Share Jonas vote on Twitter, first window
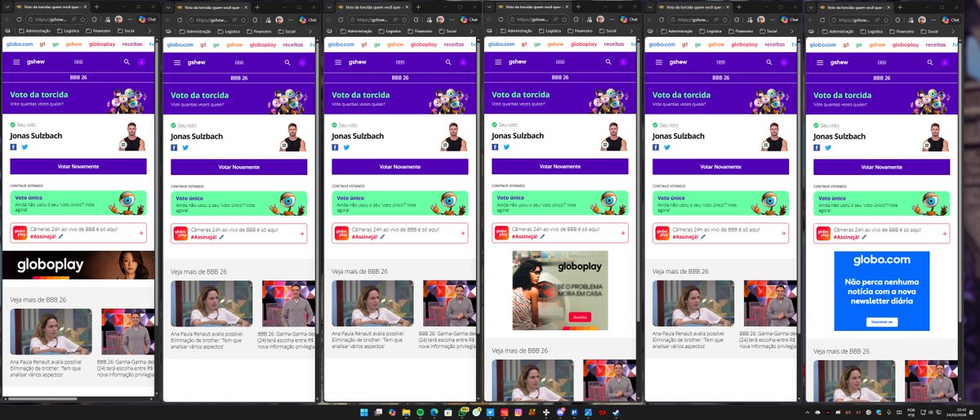This screenshot has height=420, width=980. [x=24, y=147]
